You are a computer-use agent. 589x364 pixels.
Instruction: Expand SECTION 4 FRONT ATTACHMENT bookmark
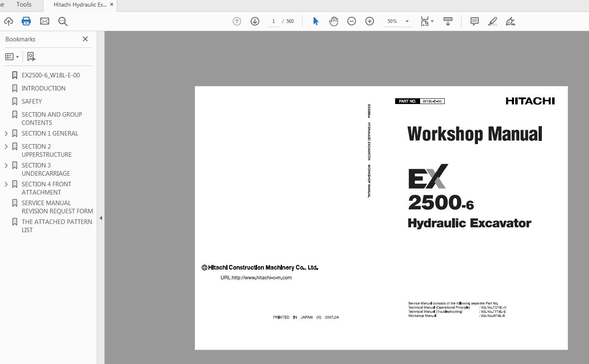pos(6,184)
